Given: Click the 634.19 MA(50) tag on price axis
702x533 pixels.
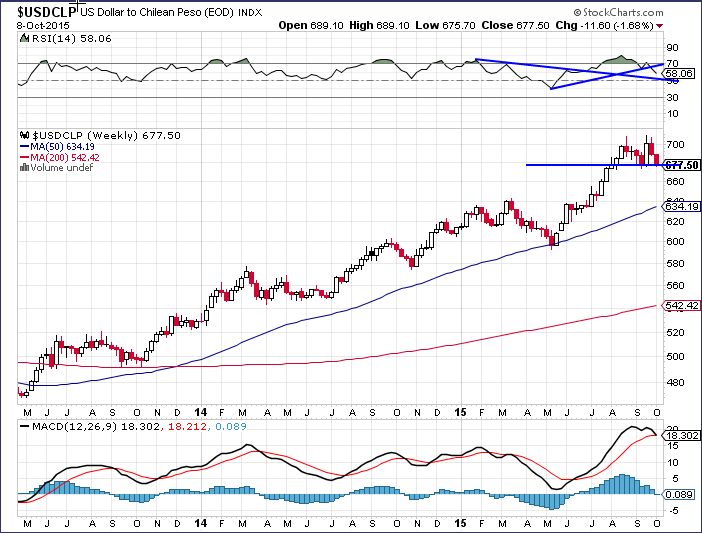Looking at the screenshot, I should coord(682,206).
